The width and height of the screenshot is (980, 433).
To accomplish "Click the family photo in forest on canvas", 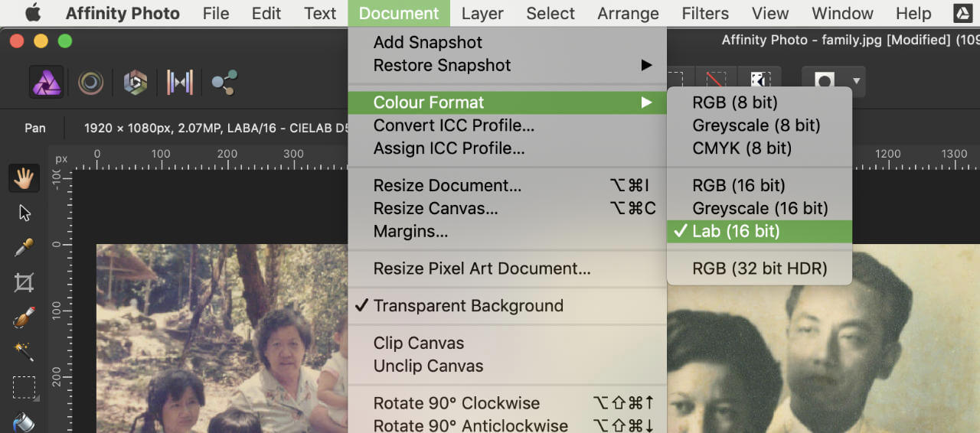I will (x=222, y=339).
